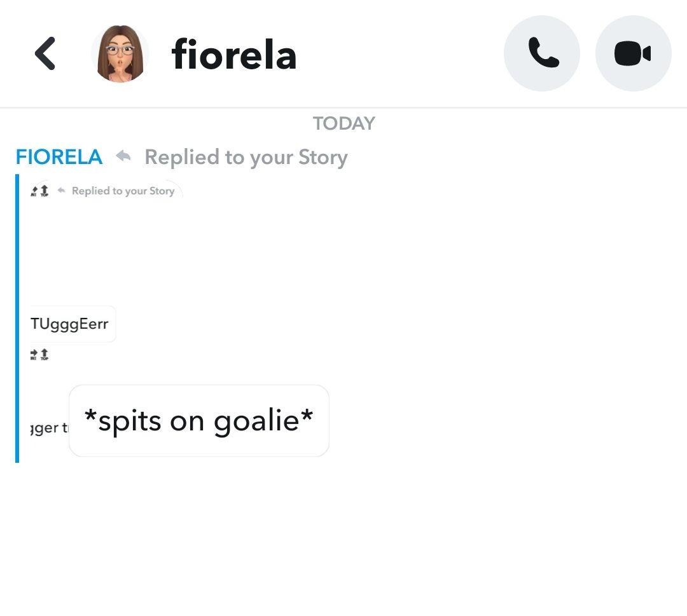Select the '*spits on goalie*' message bubble
The image size is (687, 616).
198,421
